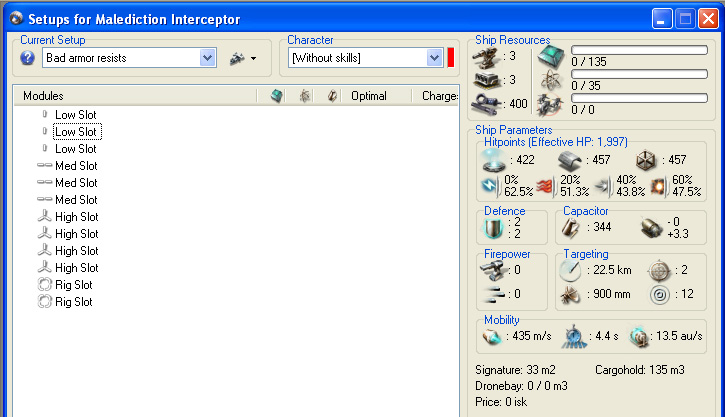
Task: Select the third High Slot row
Action: coord(76,251)
